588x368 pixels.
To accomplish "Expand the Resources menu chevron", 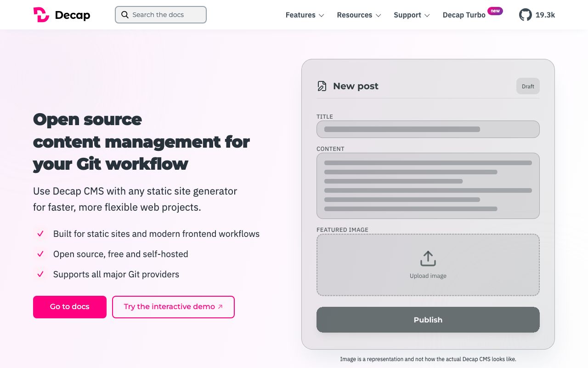I will click(379, 15).
